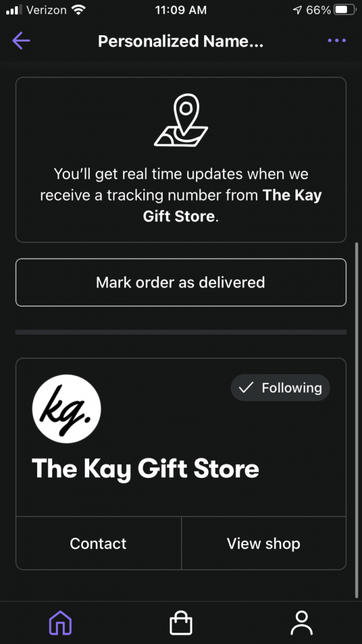This screenshot has height=644, width=362.
Task: Select View shop
Action: coord(263,543)
